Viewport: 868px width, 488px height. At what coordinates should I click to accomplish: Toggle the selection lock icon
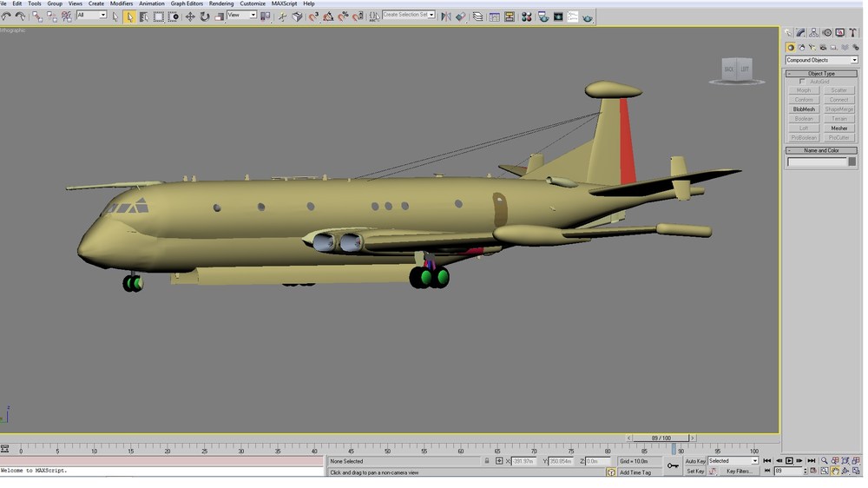coord(487,461)
